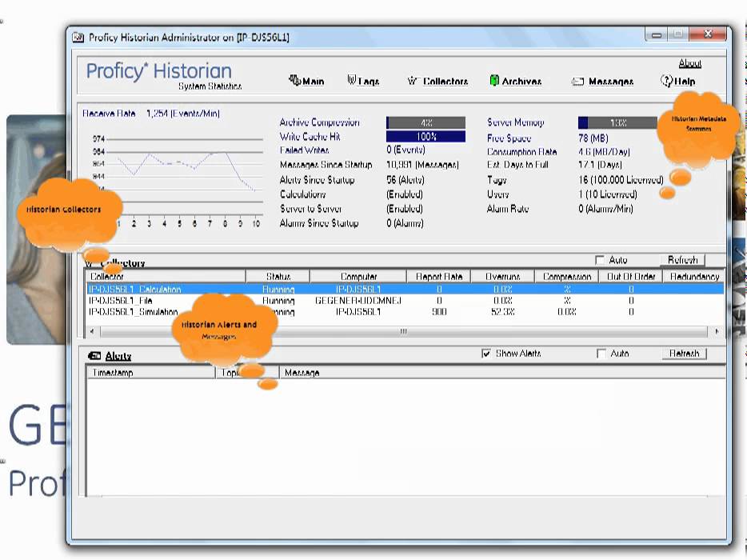Image resolution: width=747 pixels, height=560 pixels.
Task: Click the Timestamp column header in Alerts
Action: [x=150, y=373]
